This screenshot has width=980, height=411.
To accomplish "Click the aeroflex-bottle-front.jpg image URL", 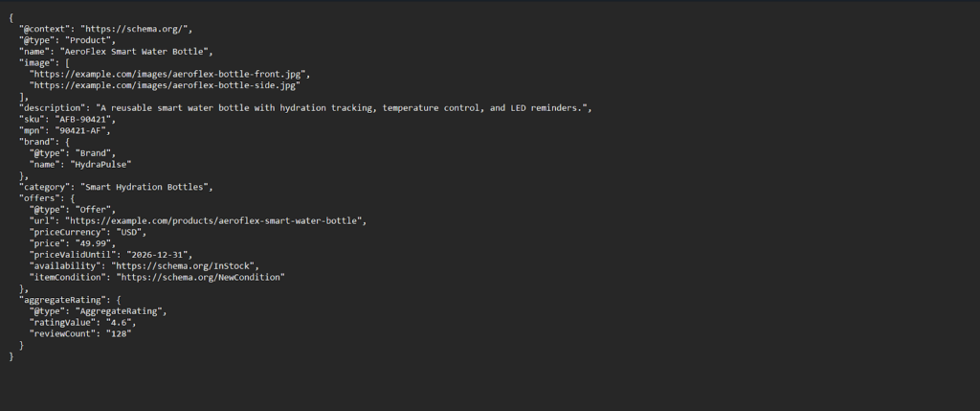I will pyautogui.click(x=170, y=74).
